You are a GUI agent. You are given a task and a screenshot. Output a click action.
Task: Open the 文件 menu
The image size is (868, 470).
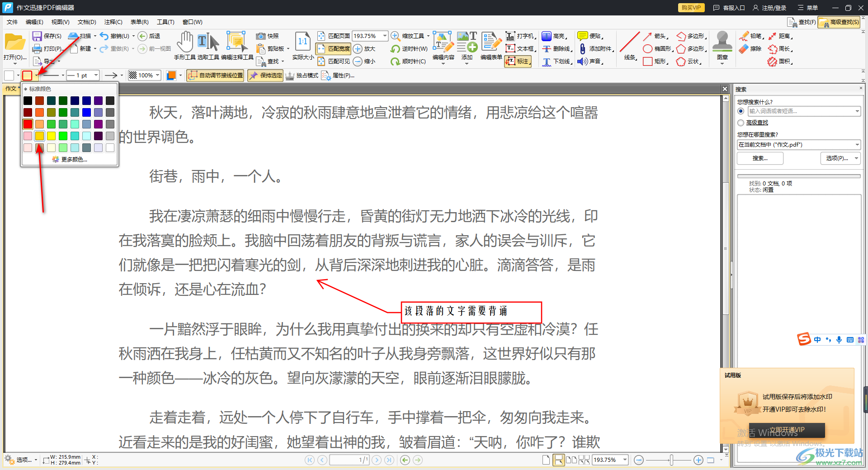pyautogui.click(x=12, y=22)
